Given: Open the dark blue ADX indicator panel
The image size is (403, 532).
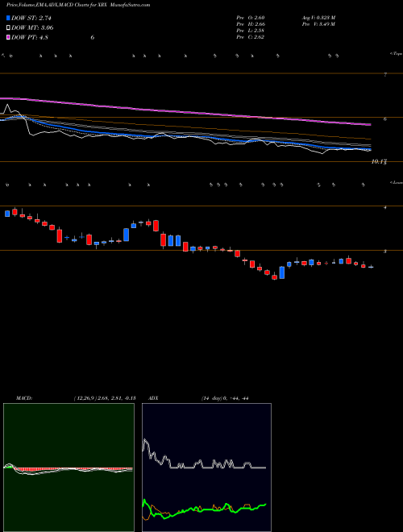Looking at the screenshot, I should pos(206,468).
